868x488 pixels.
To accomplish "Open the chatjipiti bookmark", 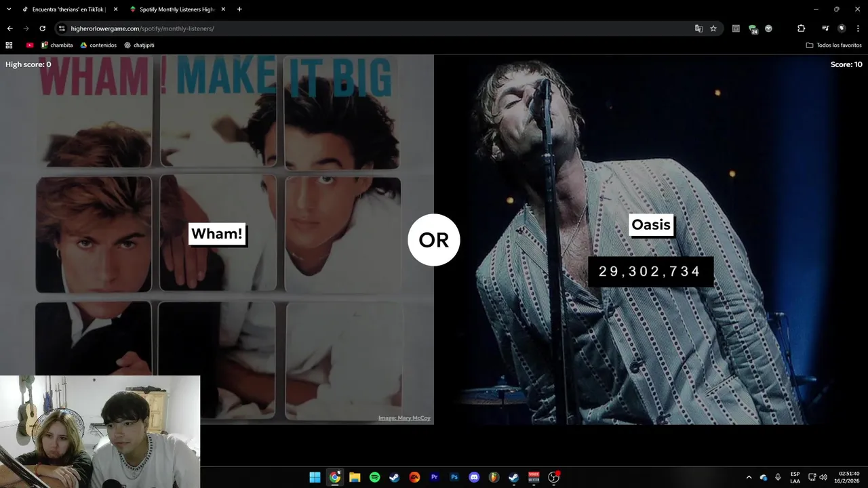I will [x=139, y=45].
